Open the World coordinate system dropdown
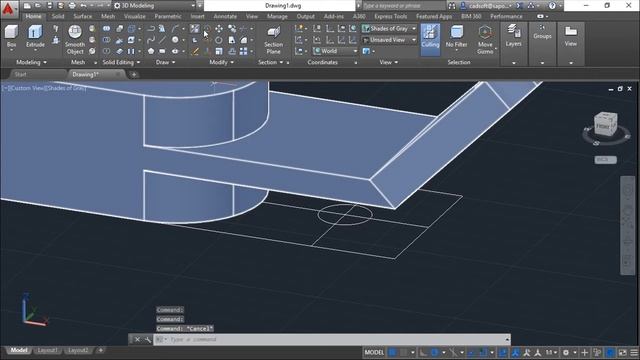Image resolution: width=640 pixels, height=360 pixels. [x=335, y=51]
